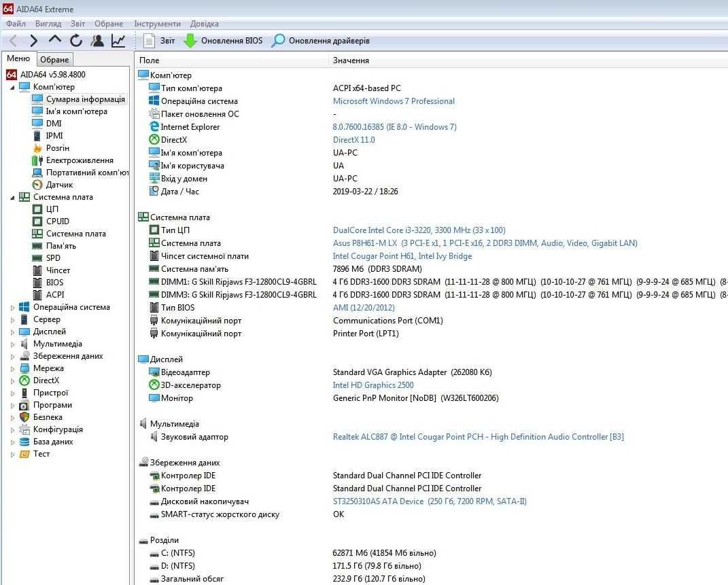Expand the Дисплей tree node
The height and width of the screenshot is (585, 728).
[x=12, y=332]
